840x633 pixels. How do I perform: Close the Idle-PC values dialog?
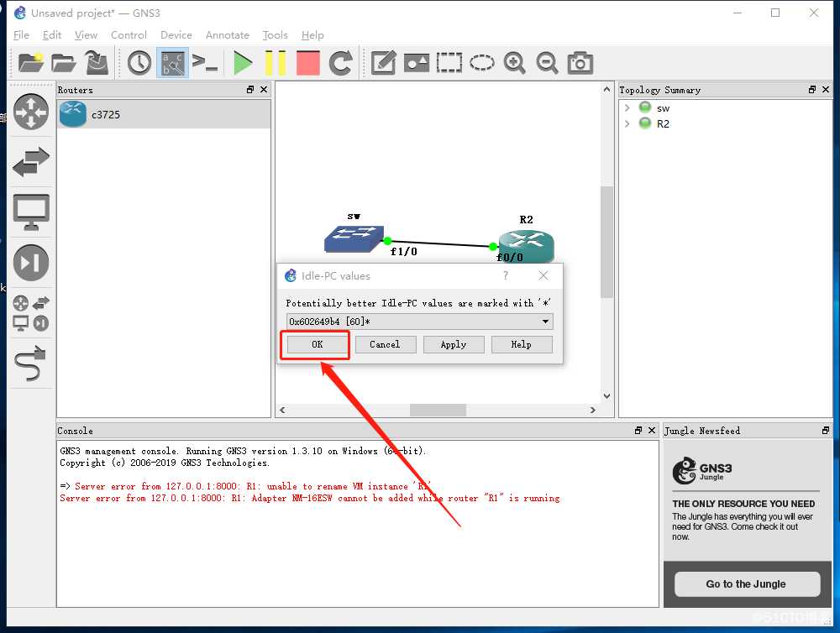543,275
